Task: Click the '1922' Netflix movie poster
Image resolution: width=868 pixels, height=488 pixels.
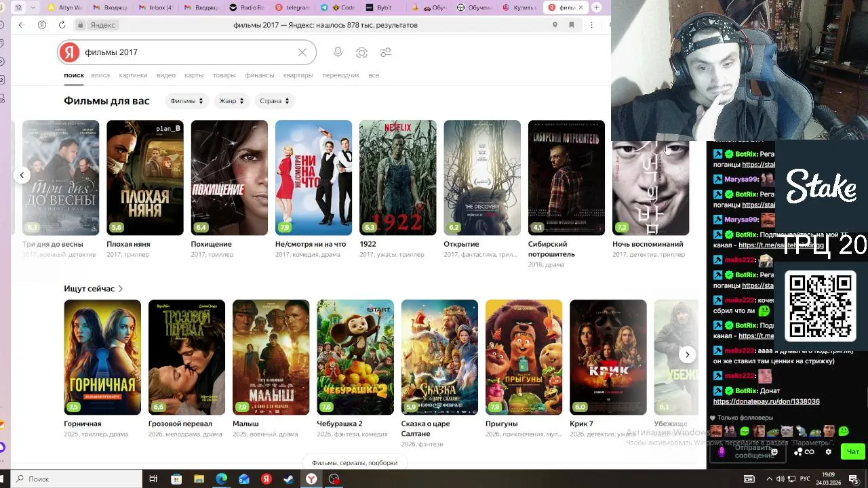Action: [397, 178]
